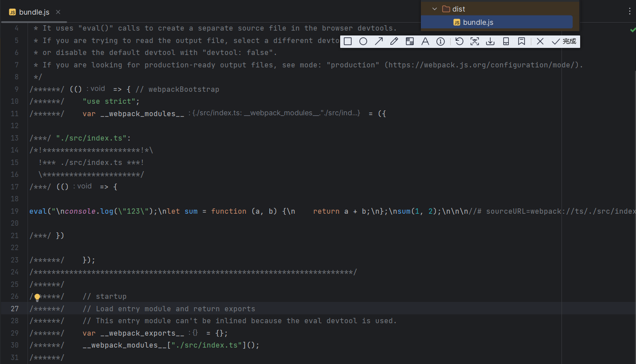Image resolution: width=636 pixels, height=364 pixels.
Task: Click line number 11 in the gutter
Action: [x=14, y=114]
